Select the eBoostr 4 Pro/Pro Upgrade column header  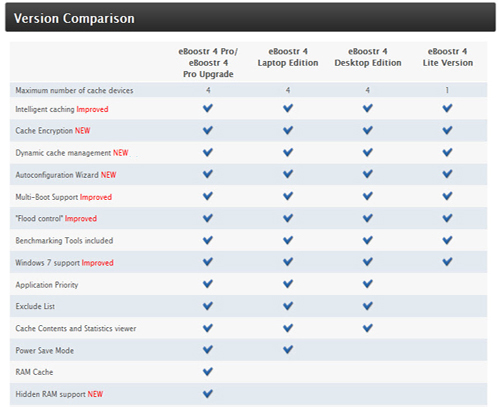point(208,63)
